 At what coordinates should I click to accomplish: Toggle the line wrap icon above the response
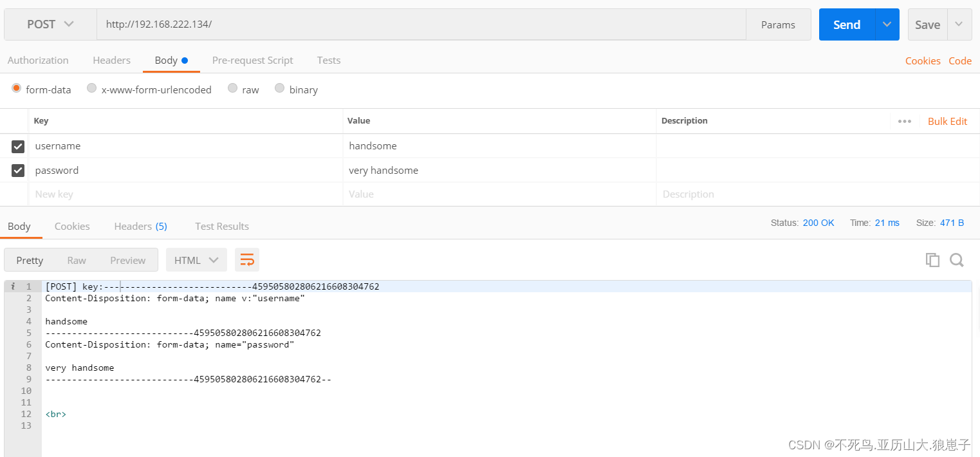point(247,259)
